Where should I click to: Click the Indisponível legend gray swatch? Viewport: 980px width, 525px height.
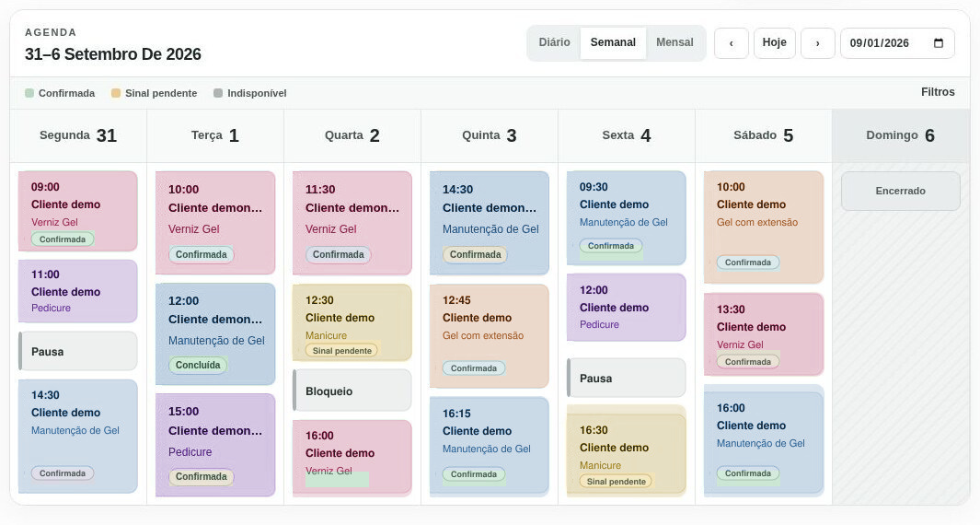click(x=218, y=93)
